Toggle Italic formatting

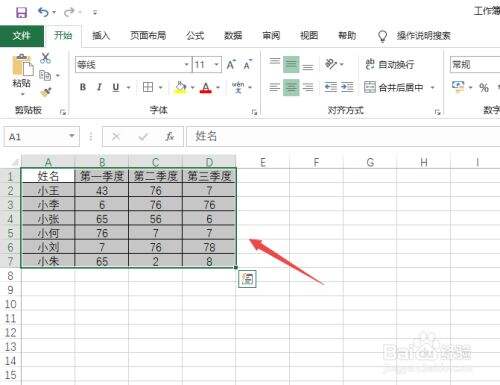tap(99, 87)
